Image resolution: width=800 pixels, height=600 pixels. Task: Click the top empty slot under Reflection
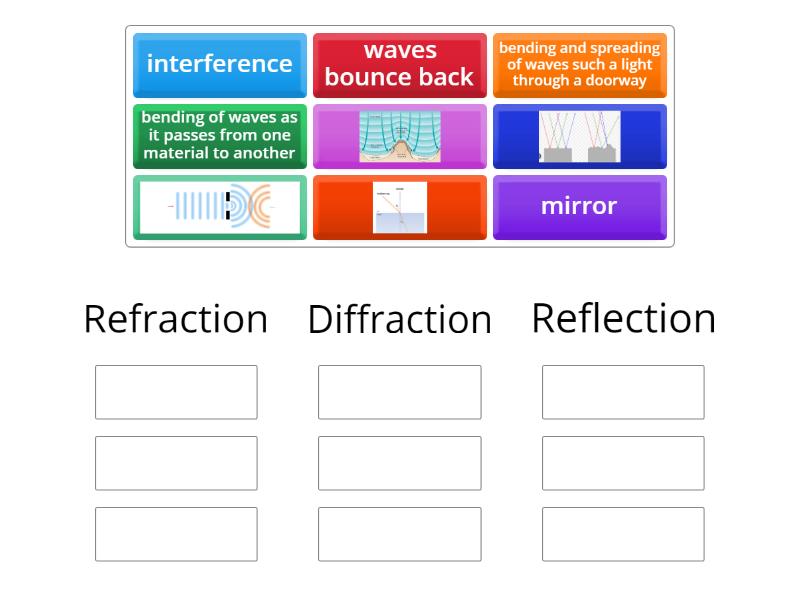click(x=622, y=392)
